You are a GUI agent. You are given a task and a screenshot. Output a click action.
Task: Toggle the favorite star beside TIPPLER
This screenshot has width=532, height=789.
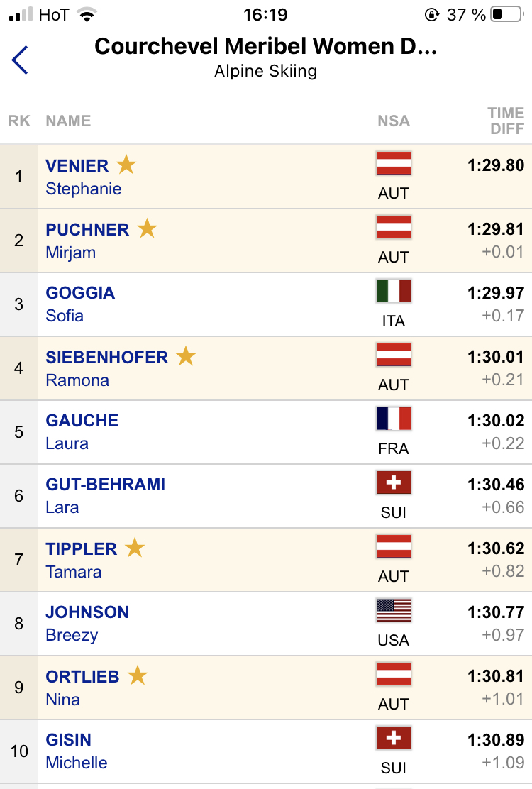coord(135,548)
